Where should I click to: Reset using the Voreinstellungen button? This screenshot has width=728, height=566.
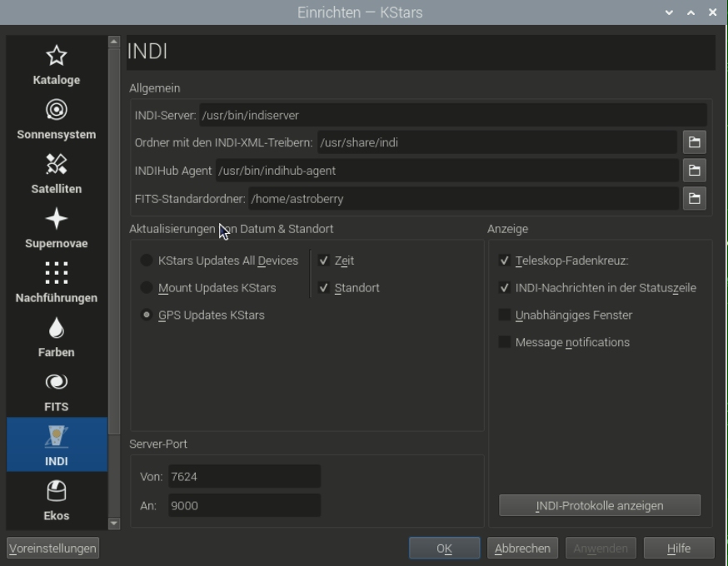(x=53, y=549)
